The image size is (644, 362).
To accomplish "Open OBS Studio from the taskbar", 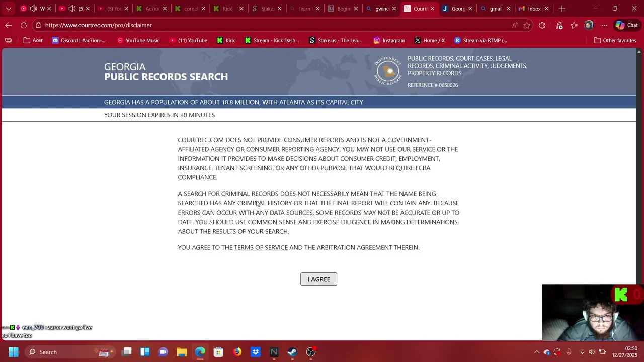I will (311, 352).
